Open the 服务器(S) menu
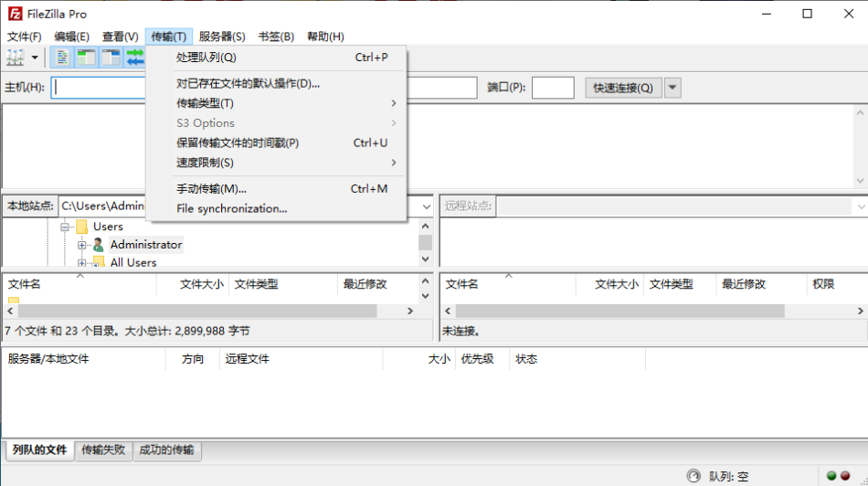The image size is (868, 486). [222, 37]
